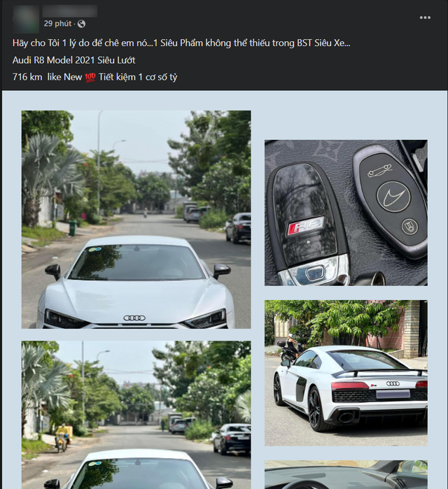Open the blurred author name link
The height and width of the screenshot is (489, 448).
point(70,11)
